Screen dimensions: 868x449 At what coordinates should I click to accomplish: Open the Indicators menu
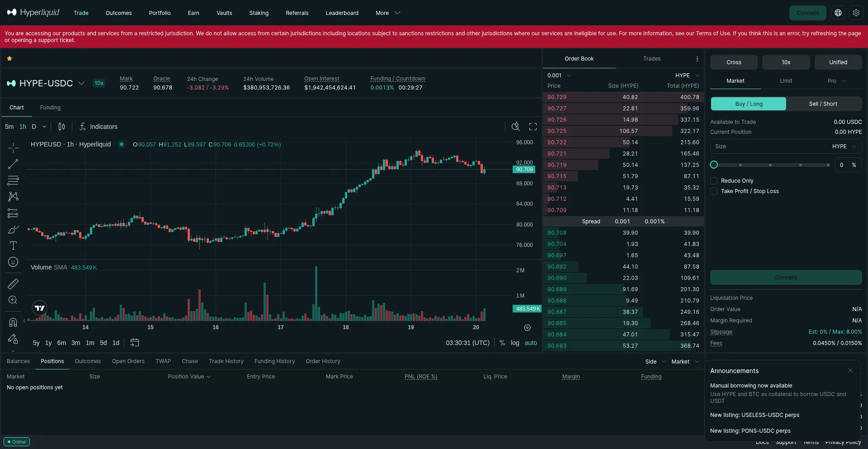point(99,127)
